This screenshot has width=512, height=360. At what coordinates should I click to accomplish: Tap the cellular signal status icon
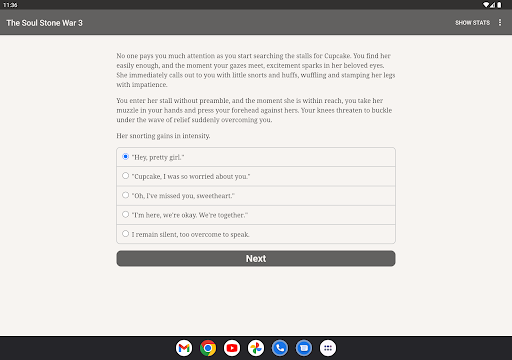pyautogui.click(x=492, y=5)
